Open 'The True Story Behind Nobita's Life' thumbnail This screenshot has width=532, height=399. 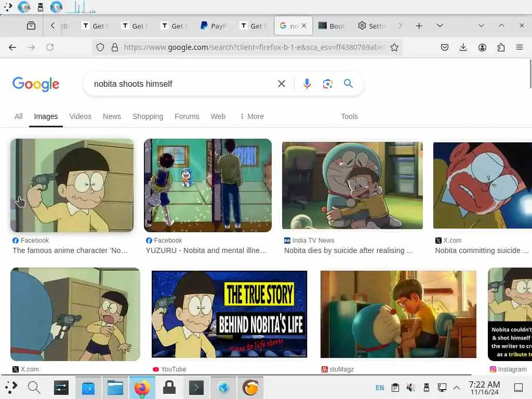tap(229, 314)
